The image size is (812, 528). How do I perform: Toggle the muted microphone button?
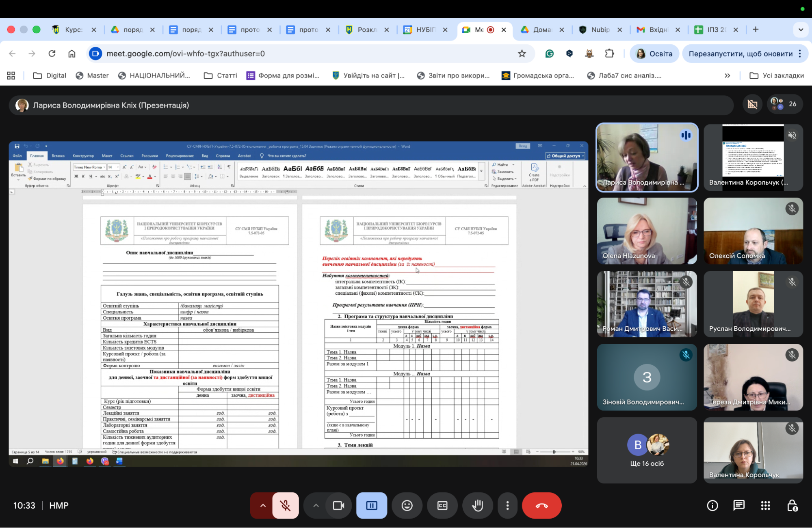pyautogui.click(x=286, y=506)
